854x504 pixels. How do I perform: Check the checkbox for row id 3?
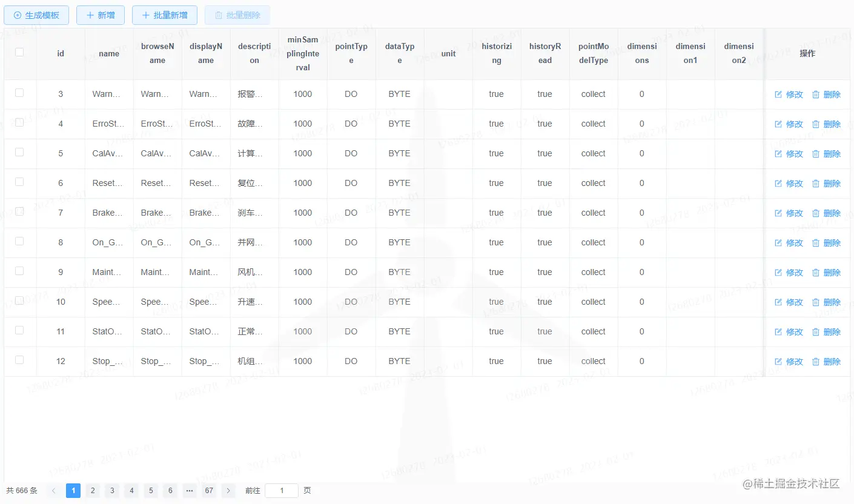pyautogui.click(x=19, y=93)
